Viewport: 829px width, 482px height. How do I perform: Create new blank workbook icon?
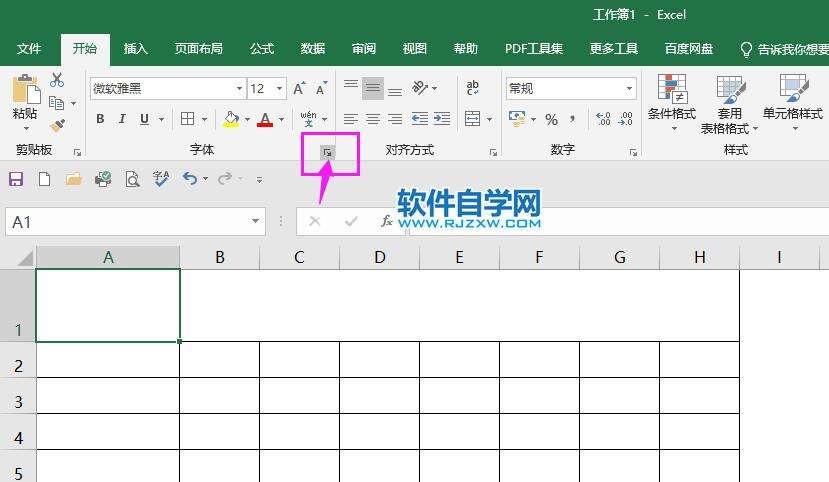[44, 179]
